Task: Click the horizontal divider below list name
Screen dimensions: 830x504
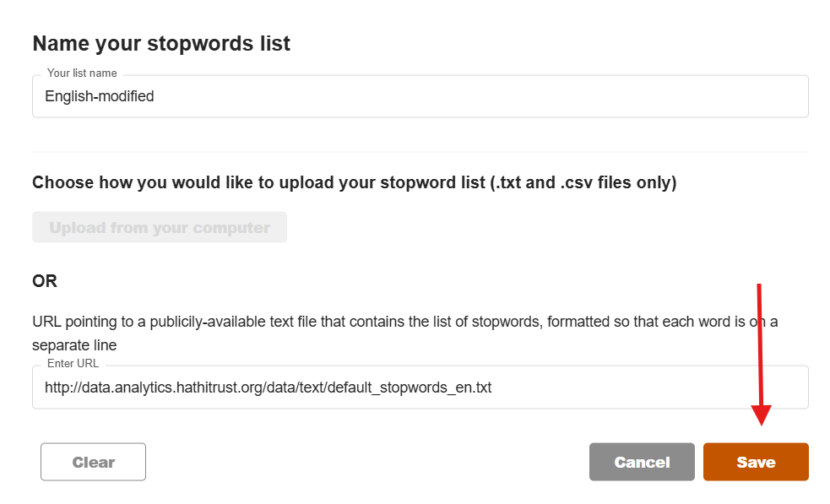Action: pyautogui.click(x=420, y=152)
